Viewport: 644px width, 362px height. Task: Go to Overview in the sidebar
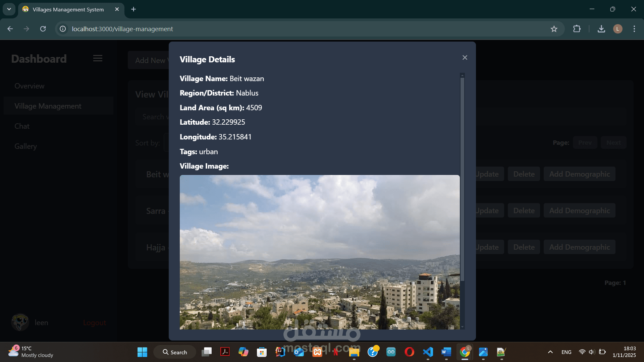pyautogui.click(x=29, y=86)
